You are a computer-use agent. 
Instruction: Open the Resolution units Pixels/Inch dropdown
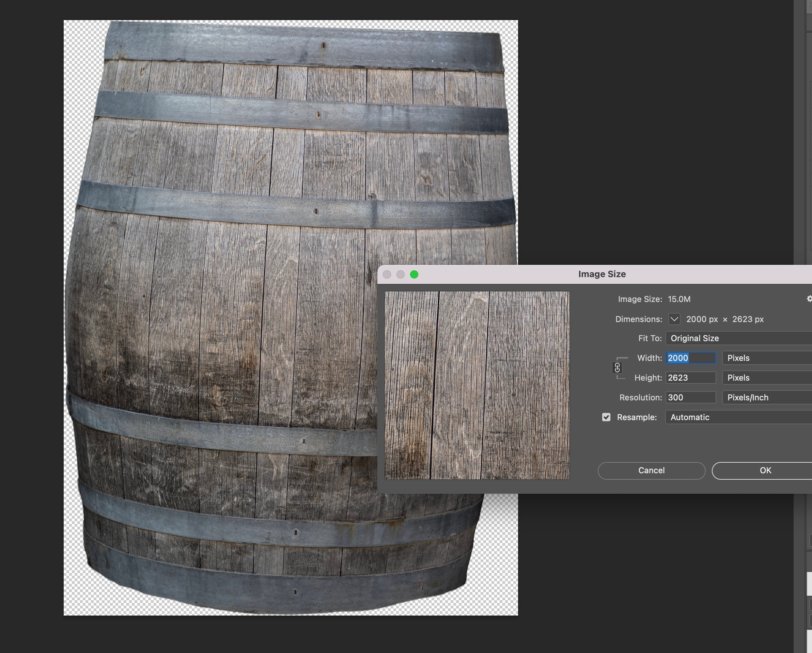tap(765, 397)
